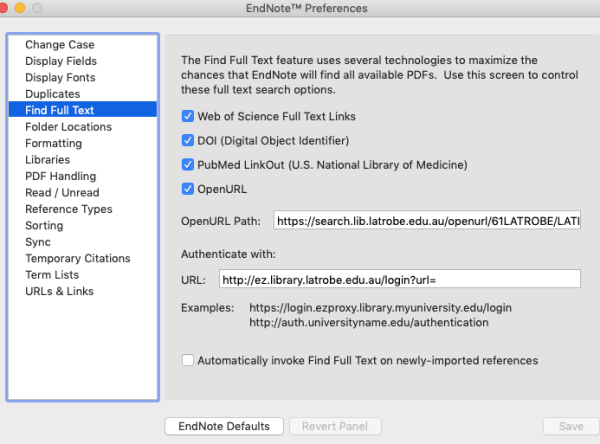600x444 pixels.
Task: Uncheck Web of Science Full Text Links
Action: coord(188,116)
